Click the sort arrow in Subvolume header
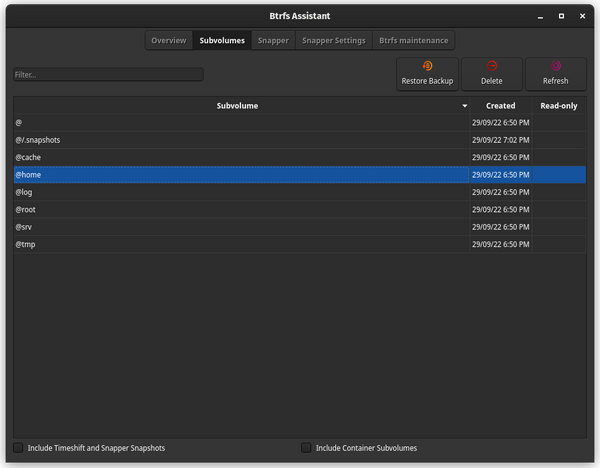Screen dimensions: 600x468 coord(465,106)
